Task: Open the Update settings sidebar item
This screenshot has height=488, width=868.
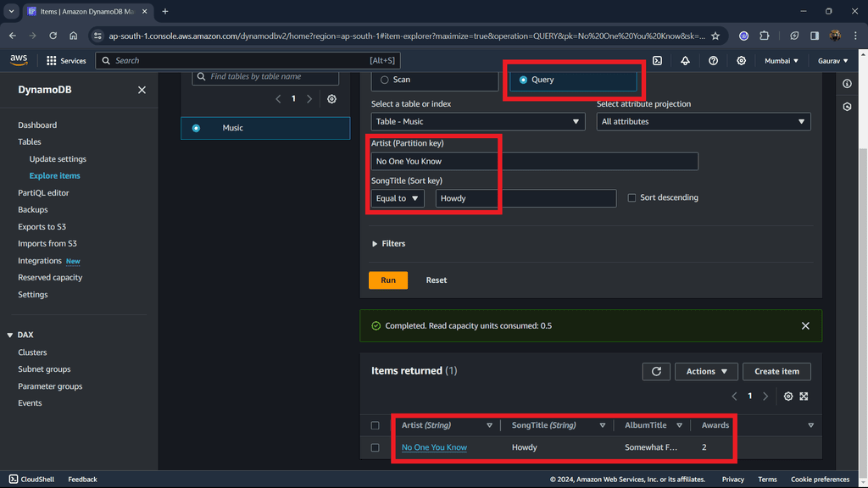Action: coord(58,158)
